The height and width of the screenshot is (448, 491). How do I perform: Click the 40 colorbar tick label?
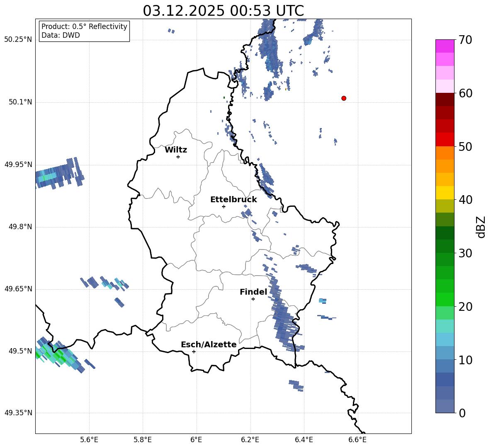tap(465, 200)
